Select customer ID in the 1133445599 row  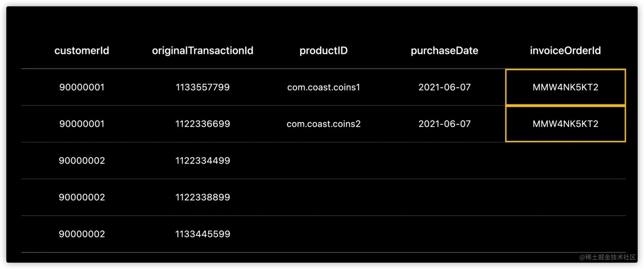82,234
